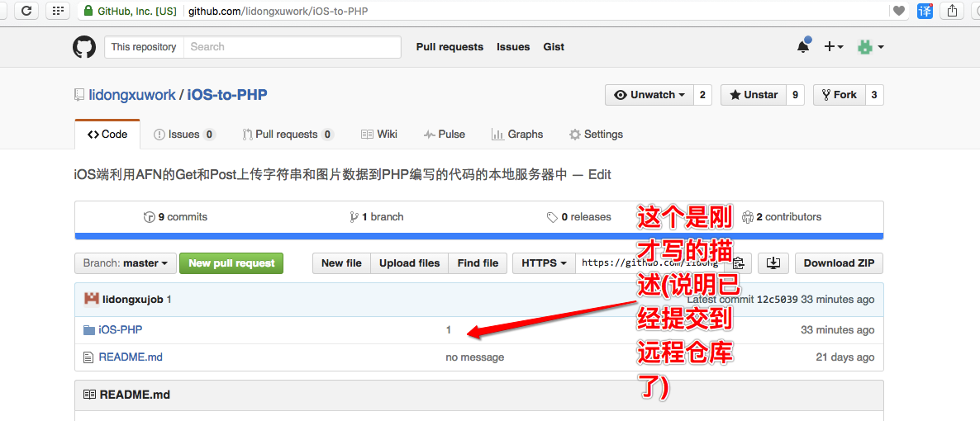Open the plus create-new menu
Image resolution: width=980 pixels, height=421 pixels.
point(834,47)
